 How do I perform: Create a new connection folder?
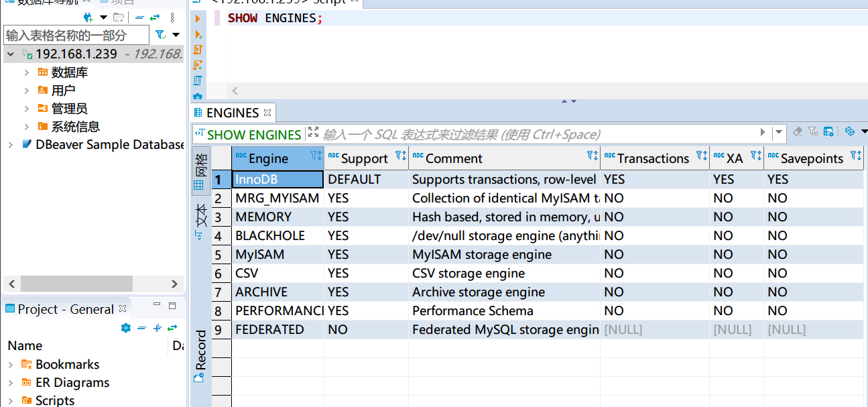[119, 18]
